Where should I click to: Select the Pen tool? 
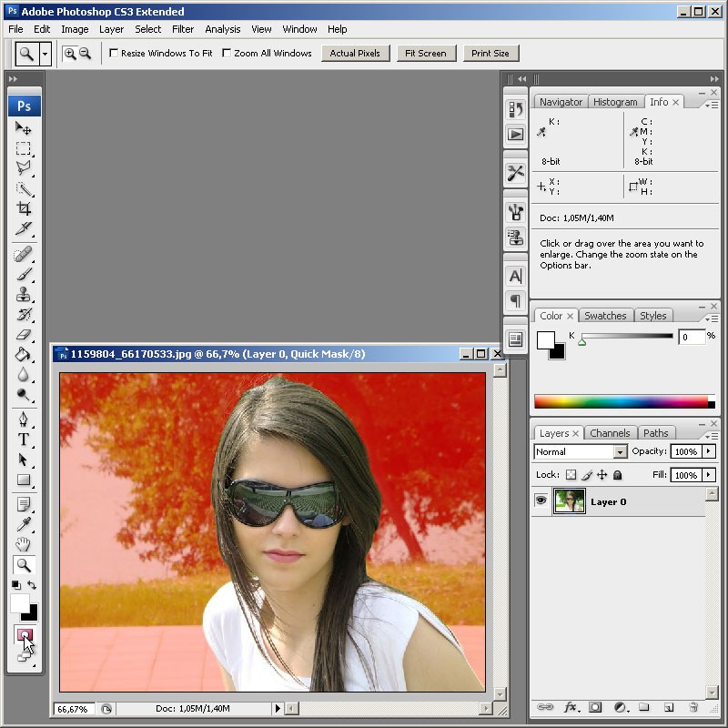24,420
